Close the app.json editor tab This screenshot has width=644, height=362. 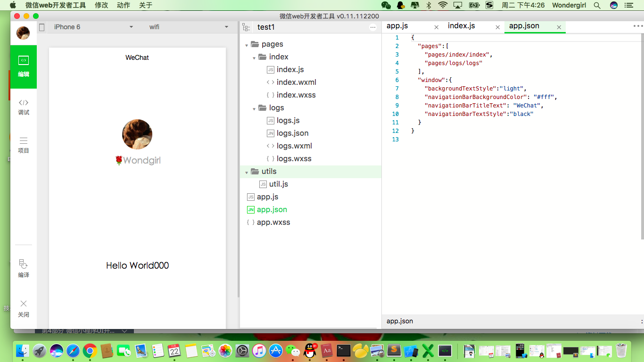click(559, 27)
